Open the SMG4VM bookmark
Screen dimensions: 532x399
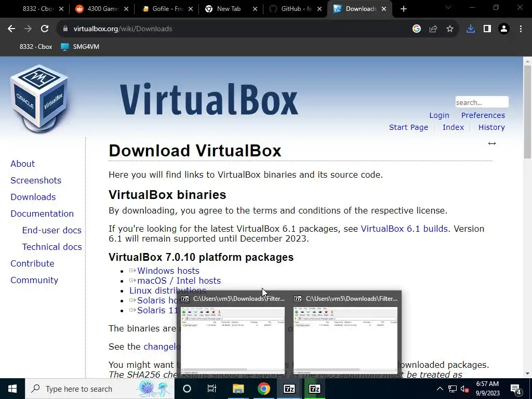tap(80, 46)
